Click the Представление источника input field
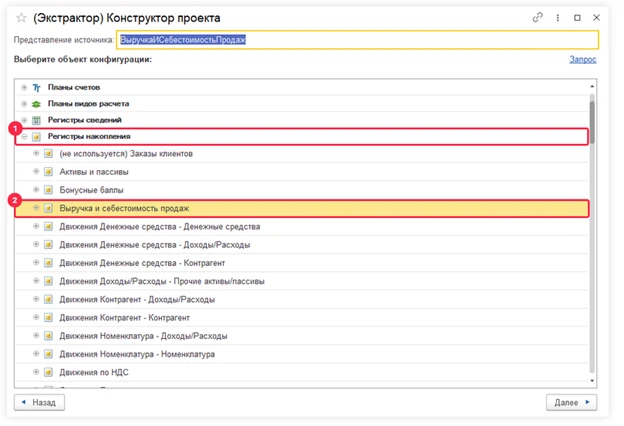The height and width of the screenshot is (426, 624). 357,40
